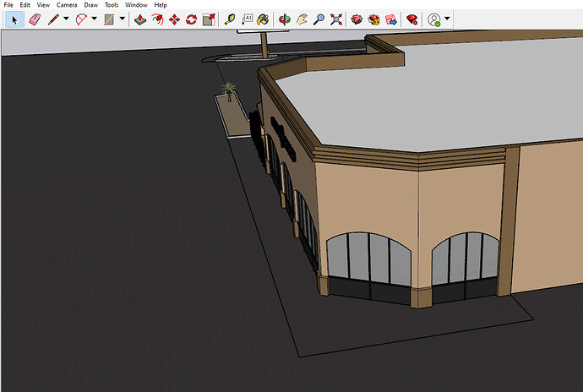Activate the Rotate tool
Image resolution: width=583 pixels, height=392 pixels.
[x=192, y=19]
